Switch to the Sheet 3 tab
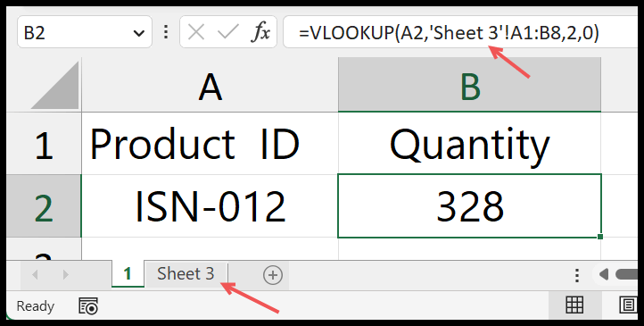 coord(186,274)
